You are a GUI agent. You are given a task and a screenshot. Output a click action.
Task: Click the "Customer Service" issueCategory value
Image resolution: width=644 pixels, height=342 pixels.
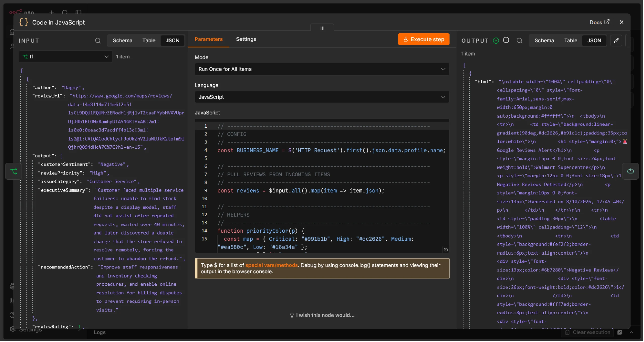pyautogui.click(x=112, y=182)
